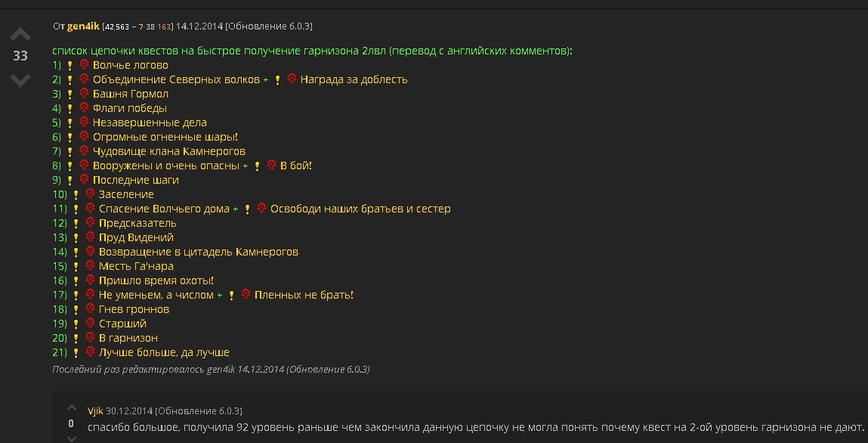Open quest Лучше больше, да лучше
Image resolution: width=868 pixels, height=443 pixels.
tap(164, 352)
